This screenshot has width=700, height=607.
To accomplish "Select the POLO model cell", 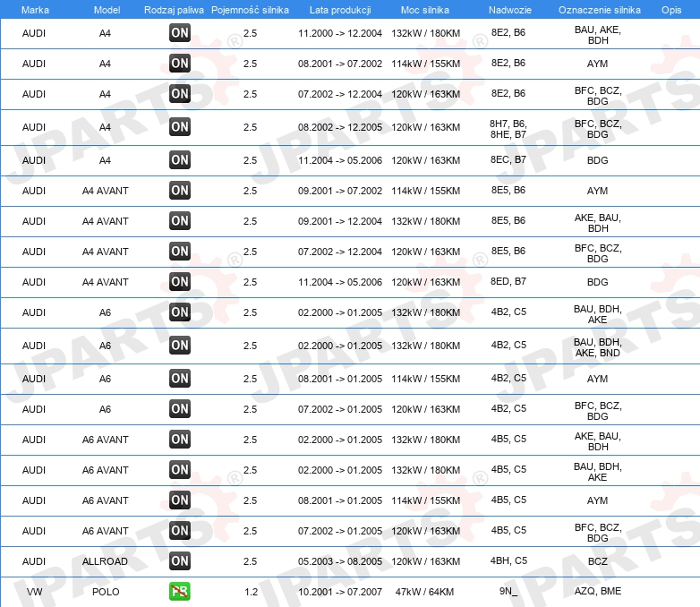I will click(x=106, y=592).
